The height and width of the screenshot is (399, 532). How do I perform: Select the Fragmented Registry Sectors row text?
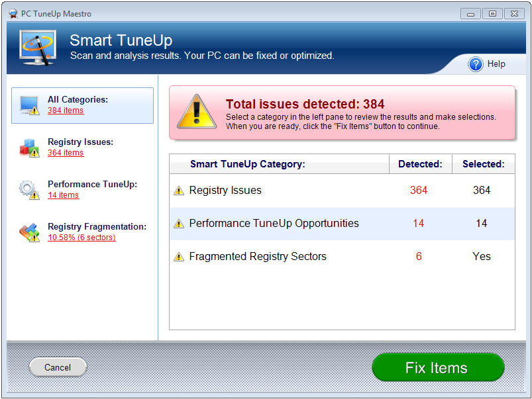[x=258, y=256]
